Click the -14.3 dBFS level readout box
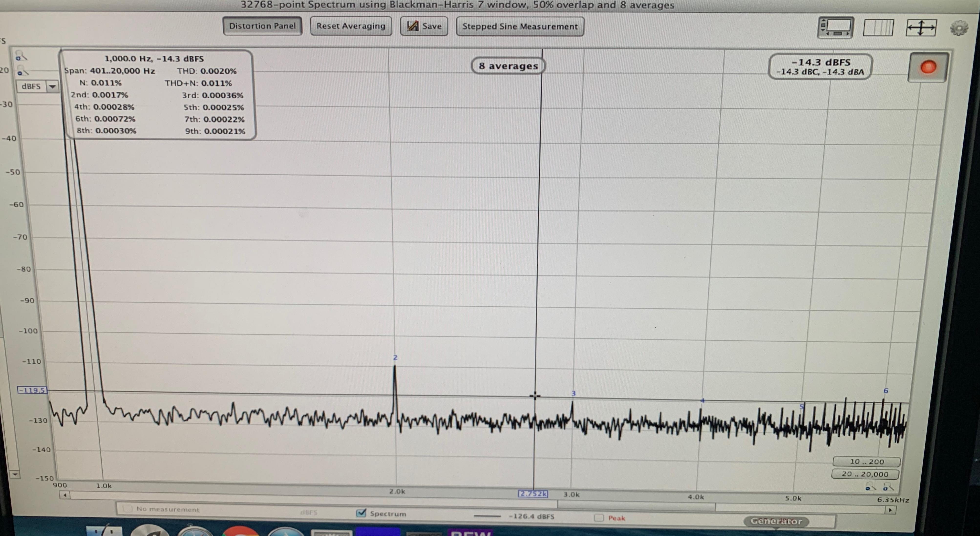 [820, 67]
